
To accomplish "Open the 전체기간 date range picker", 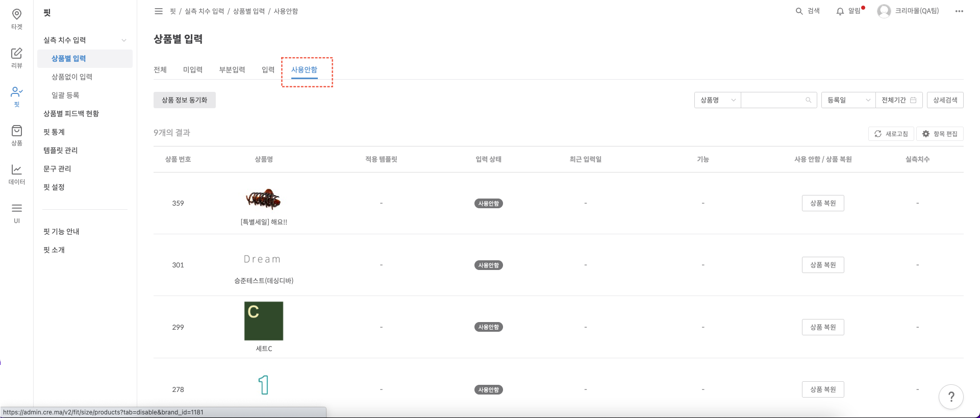I will click(x=898, y=100).
